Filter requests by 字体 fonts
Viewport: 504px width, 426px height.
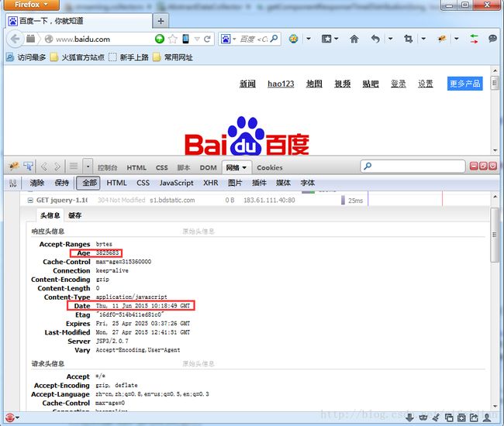[308, 183]
